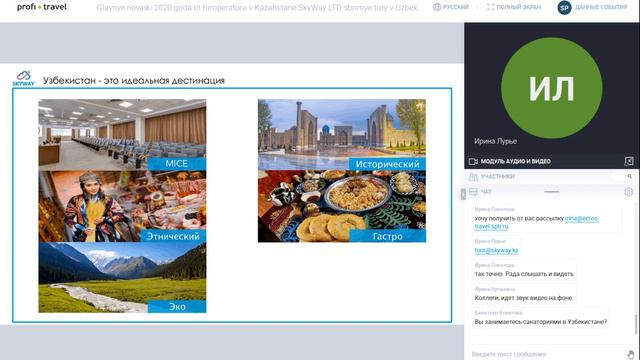This screenshot has height=360, width=640.
Task: Collapse side panel using left edge handle
Action: tap(463, 194)
